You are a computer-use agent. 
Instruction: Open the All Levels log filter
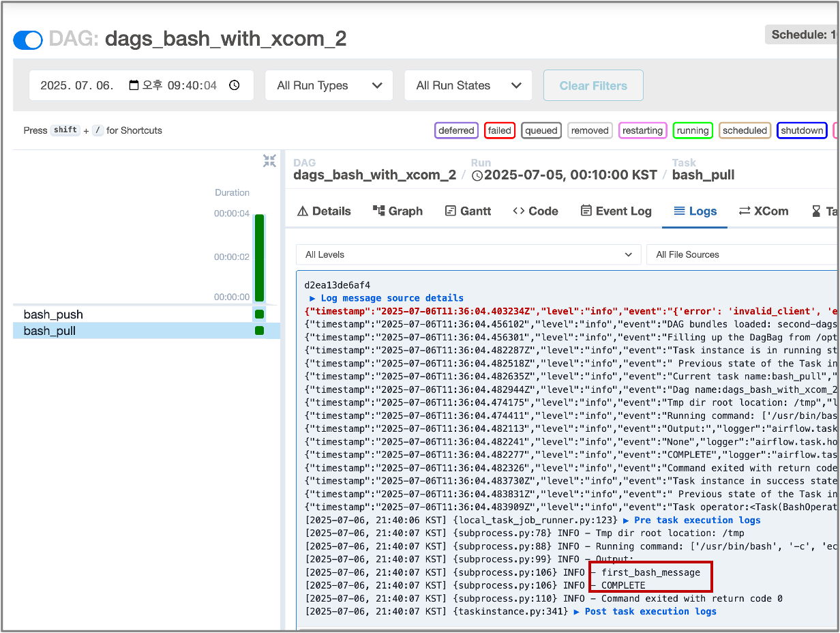(x=468, y=254)
